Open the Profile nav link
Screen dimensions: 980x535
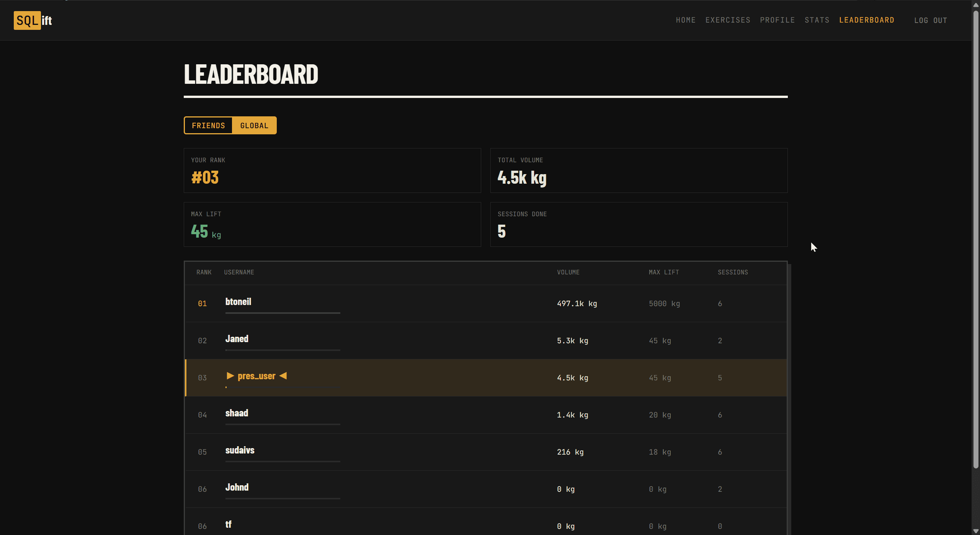point(777,20)
